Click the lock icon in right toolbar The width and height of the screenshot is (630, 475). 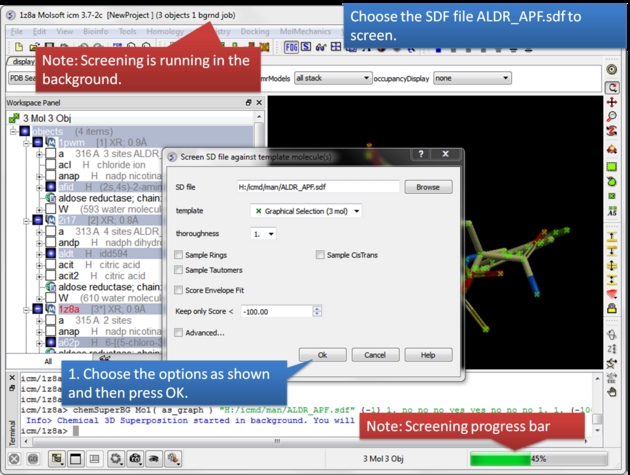click(x=612, y=309)
